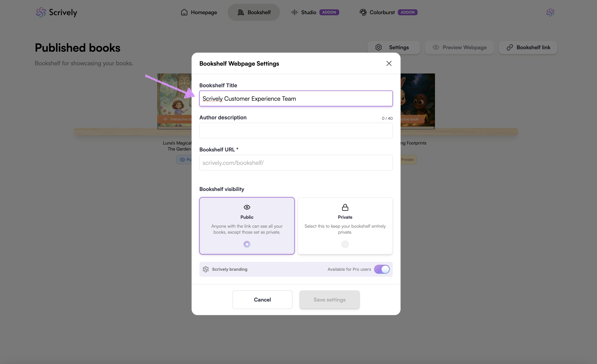The height and width of the screenshot is (364, 597).
Task: Select the Private visibility radio button
Action: coord(345,244)
